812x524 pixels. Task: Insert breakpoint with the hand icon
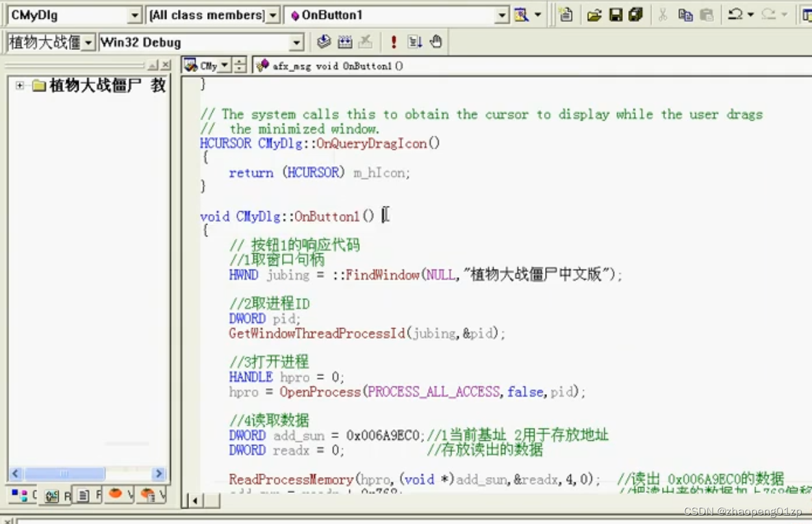(436, 42)
